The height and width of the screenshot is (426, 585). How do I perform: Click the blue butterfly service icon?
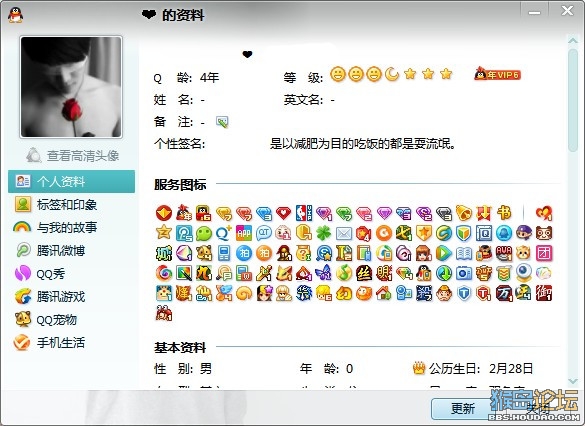323,273
